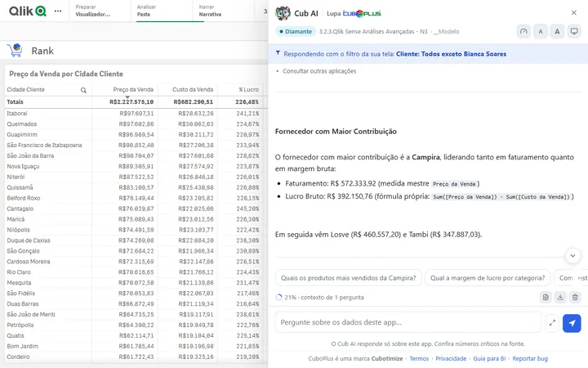Jump to latest message with down chevron
The height and width of the screenshot is (368, 588).
[x=572, y=256]
